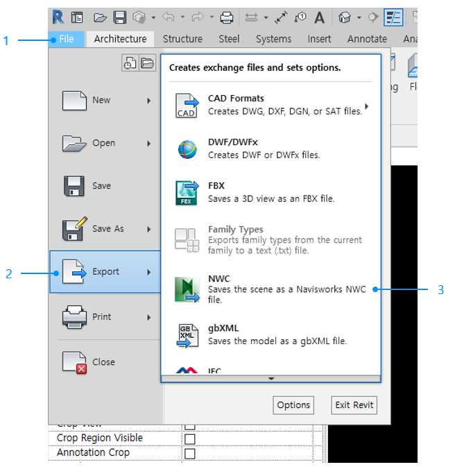This screenshot has height=476, width=455.
Task: Select the Aligned Dimension tool icon
Action: [x=281, y=17]
